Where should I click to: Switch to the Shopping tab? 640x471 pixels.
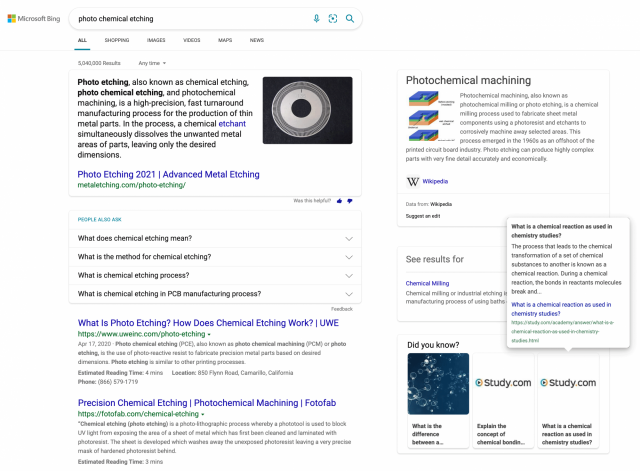coord(117,40)
